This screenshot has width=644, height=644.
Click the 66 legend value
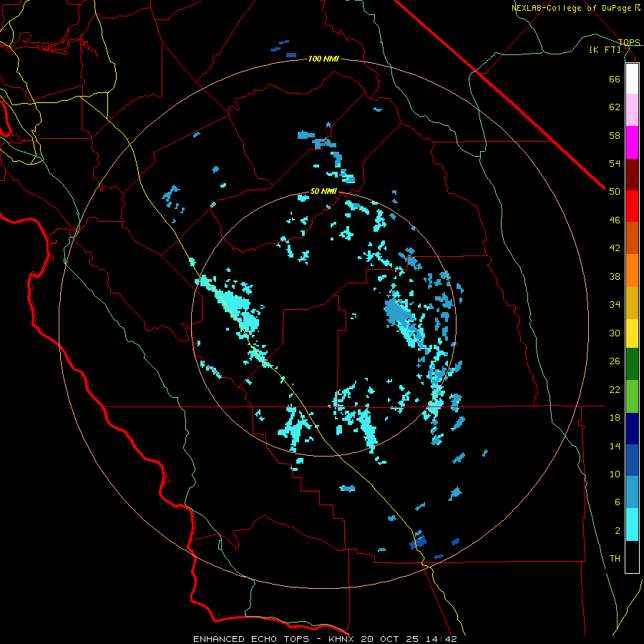(615, 79)
